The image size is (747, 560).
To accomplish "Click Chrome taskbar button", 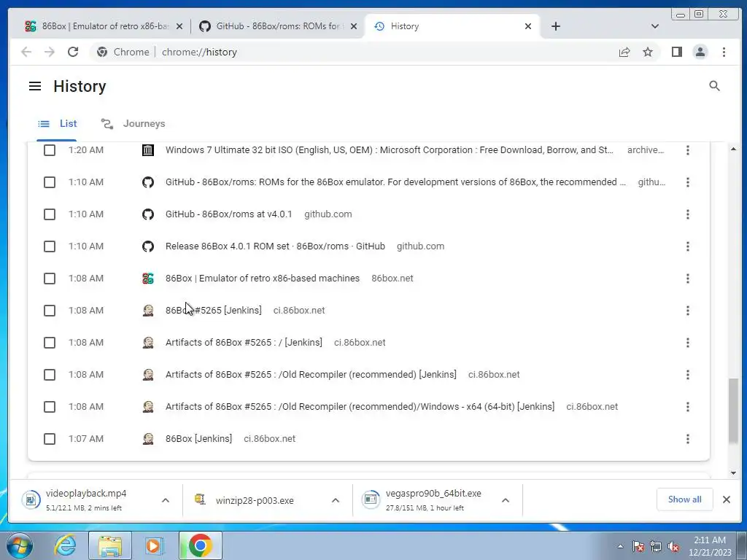I will (200, 545).
